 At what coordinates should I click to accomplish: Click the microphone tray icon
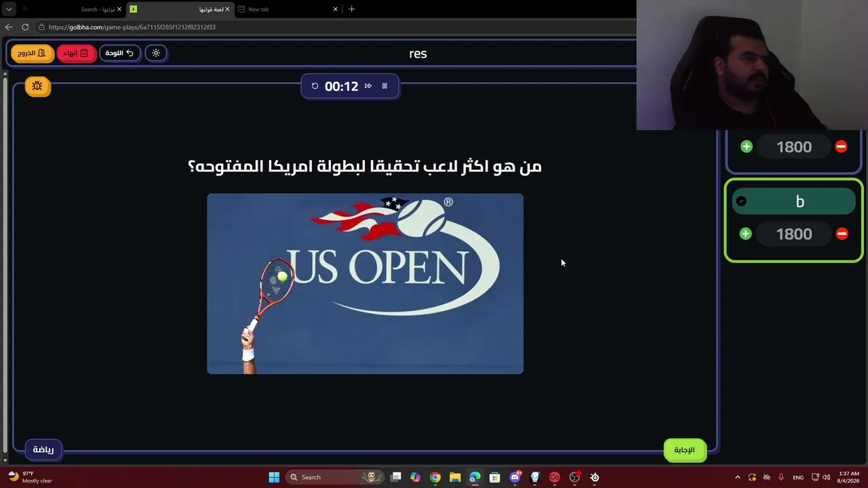[781, 477]
